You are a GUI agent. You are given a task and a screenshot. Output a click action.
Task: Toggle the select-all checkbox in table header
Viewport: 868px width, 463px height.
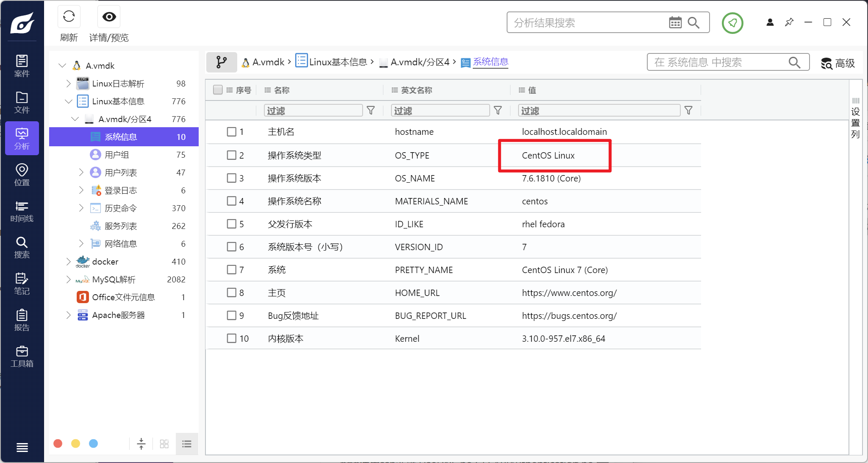tap(218, 90)
